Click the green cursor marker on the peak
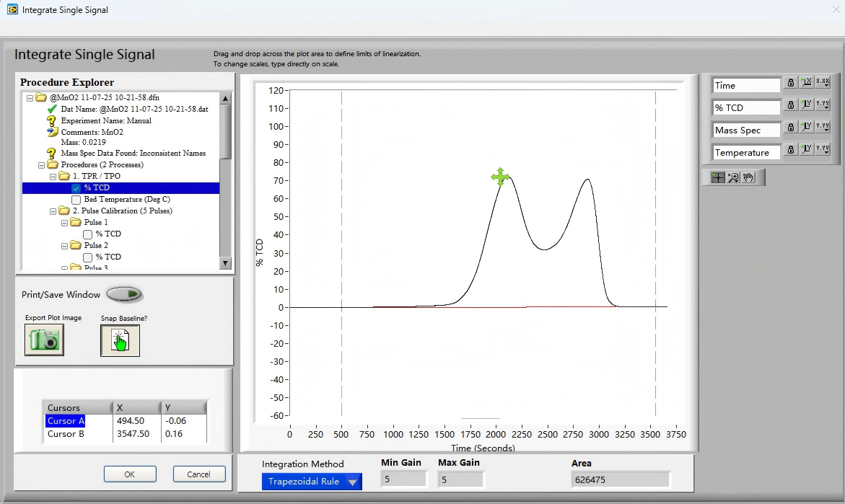 [500, 177]
